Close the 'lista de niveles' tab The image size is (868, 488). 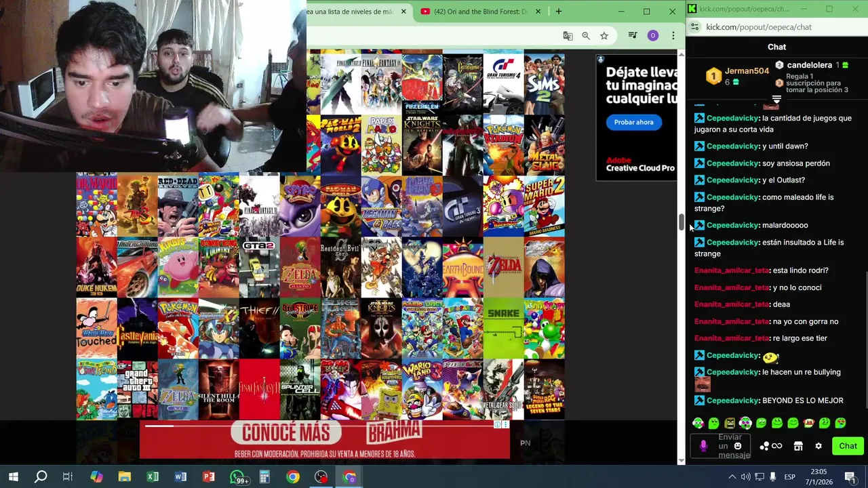[x=403, y=12]
